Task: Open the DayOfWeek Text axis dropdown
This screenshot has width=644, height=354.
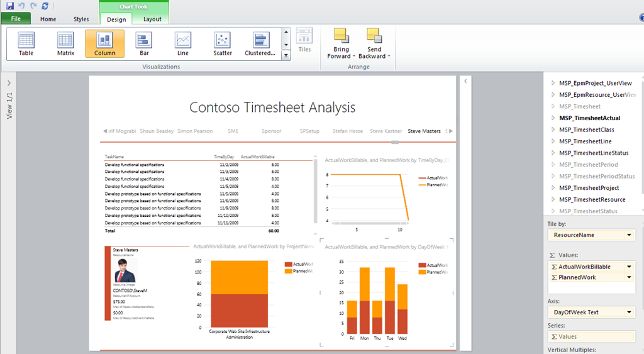Action: pos(629,312)
